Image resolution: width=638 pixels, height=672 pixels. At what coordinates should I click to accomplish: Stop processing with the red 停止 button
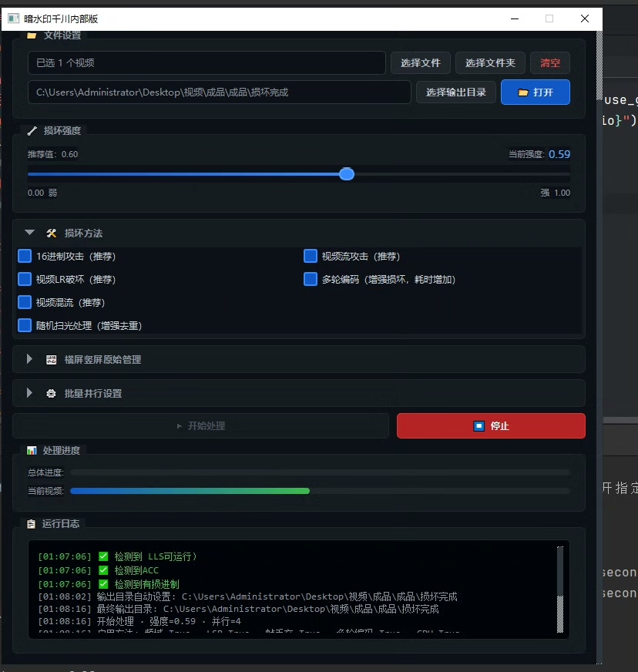pyautogui.click(x=491, y=426)
